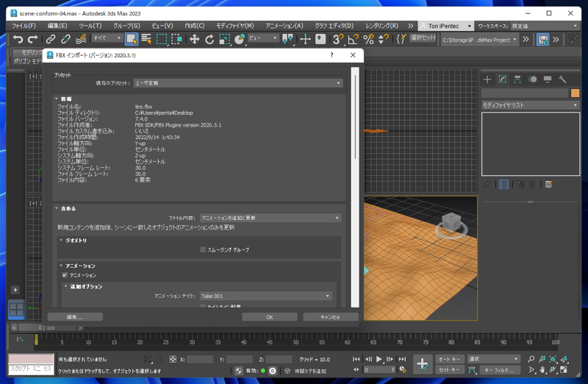
Task: Open the モディファイヤ リスト dropdown
Action: 530,105
